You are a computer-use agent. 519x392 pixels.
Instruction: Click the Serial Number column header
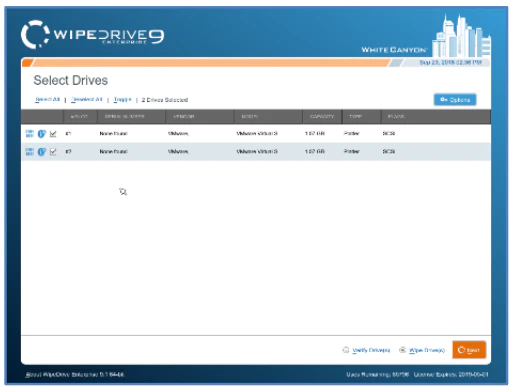(131, 116)
